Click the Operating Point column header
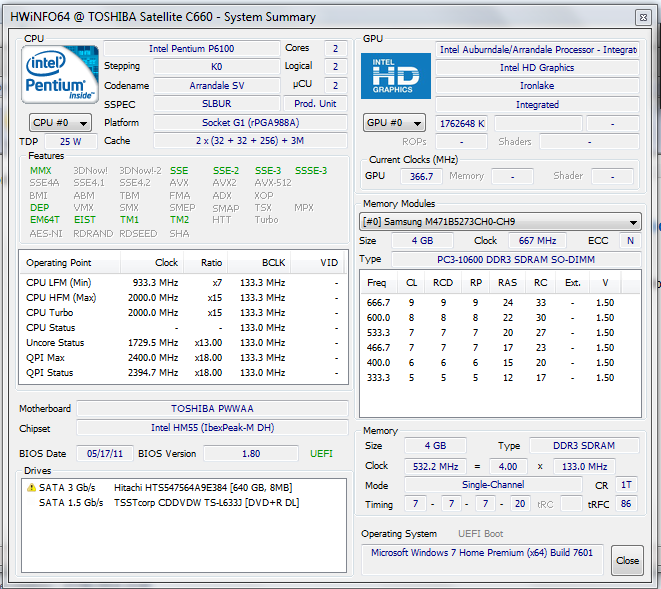661x589 pixels. [70, 263]
